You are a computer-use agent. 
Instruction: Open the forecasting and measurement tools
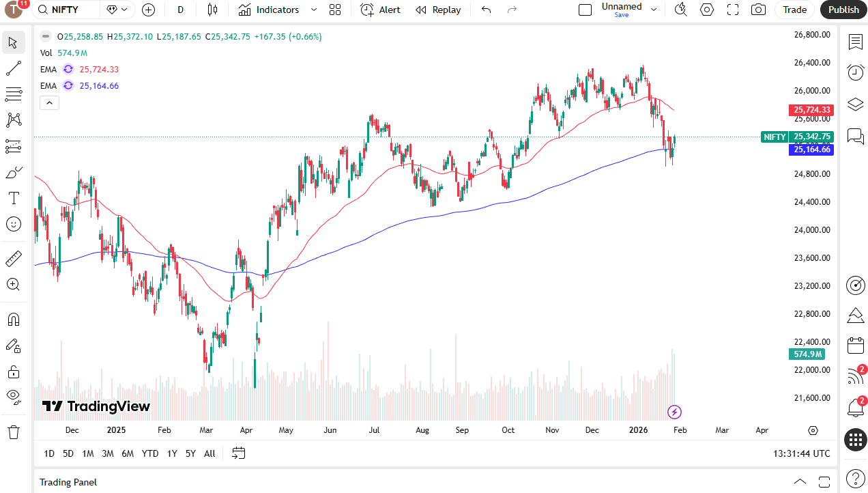(13, 146)
